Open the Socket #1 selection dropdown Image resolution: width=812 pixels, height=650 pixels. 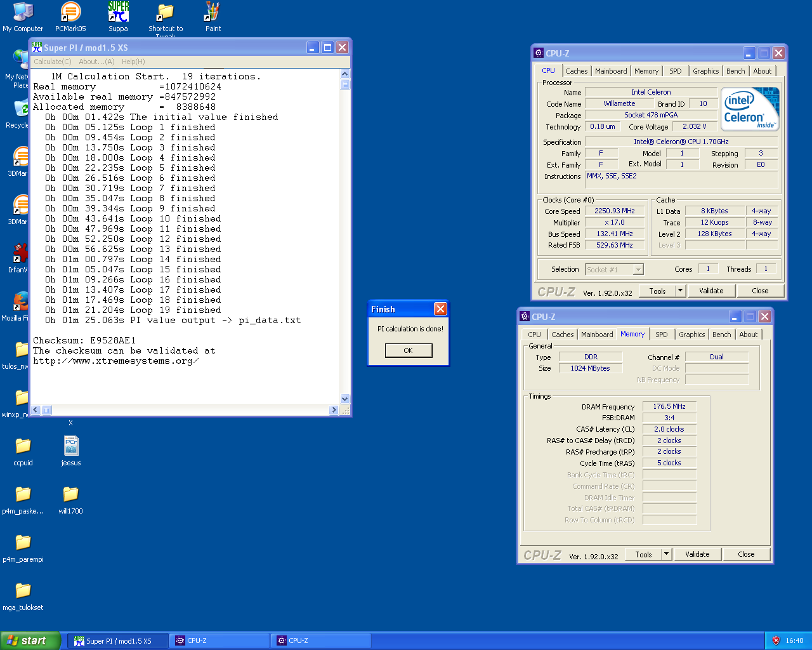click(x=615, y=270)
